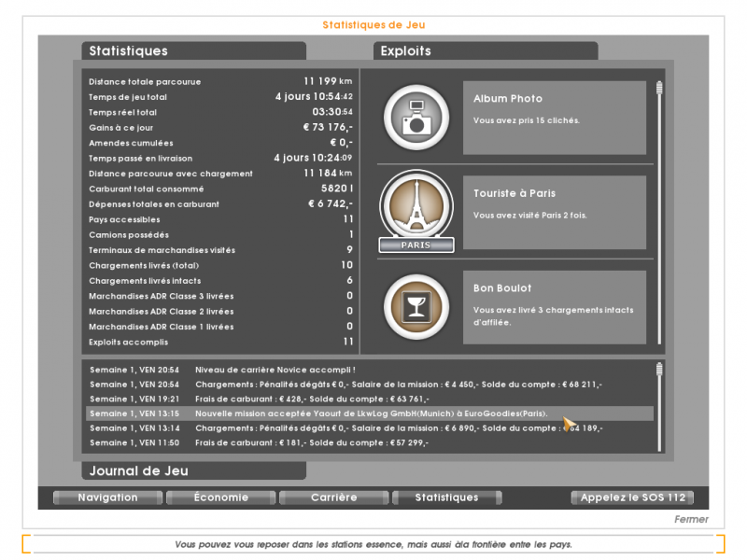747x560 pixels.
Task: Click the Statistiques panel header
Action: tap(194, 51)
